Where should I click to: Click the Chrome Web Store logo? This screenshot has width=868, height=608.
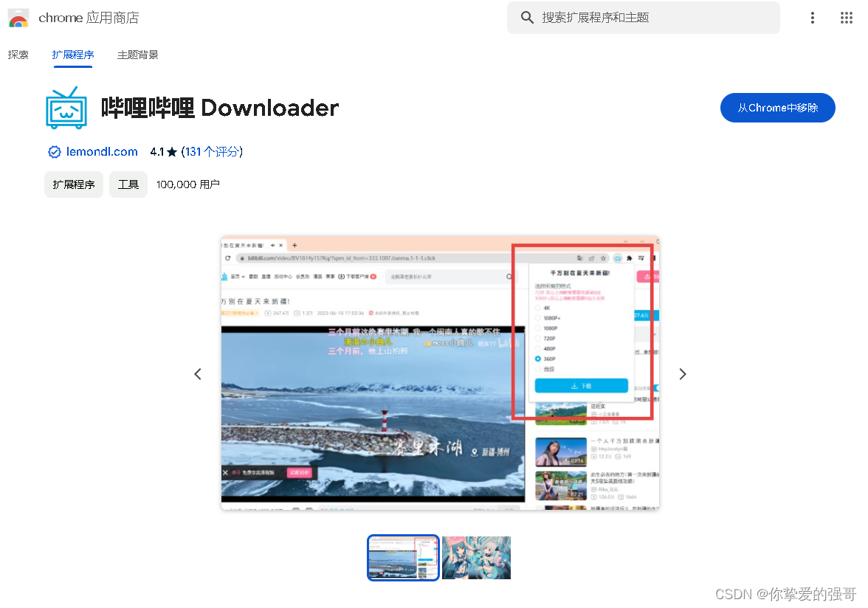pos(18,18)
